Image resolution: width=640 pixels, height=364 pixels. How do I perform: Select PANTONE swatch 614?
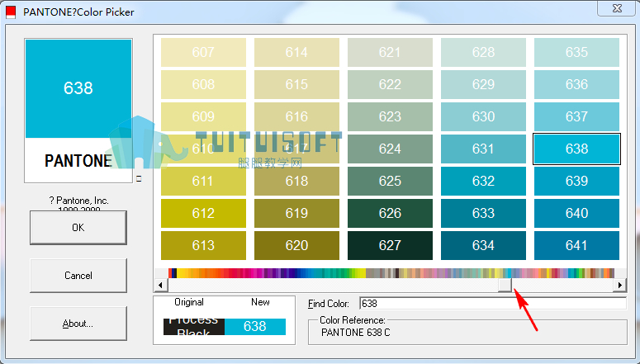pos(296,52)
